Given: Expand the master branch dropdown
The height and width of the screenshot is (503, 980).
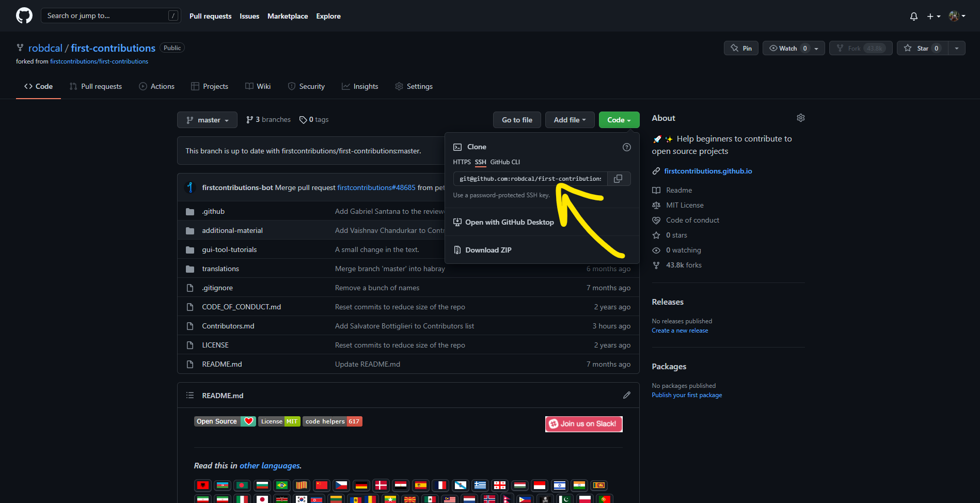Looking at the screenshot, I should (x=207, y=120).
